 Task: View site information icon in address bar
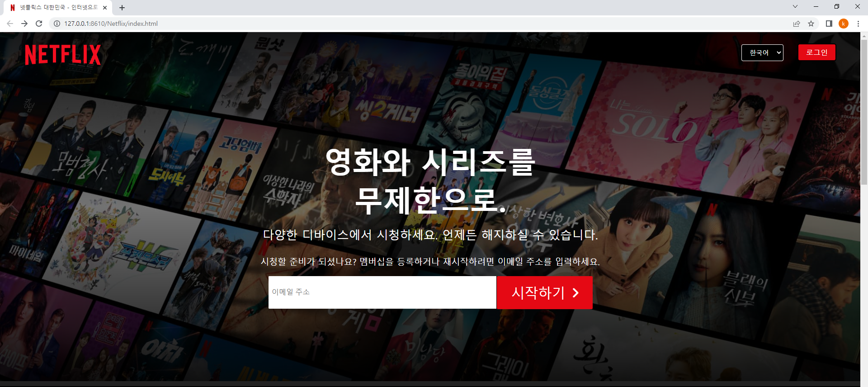(x=57, y=24)
